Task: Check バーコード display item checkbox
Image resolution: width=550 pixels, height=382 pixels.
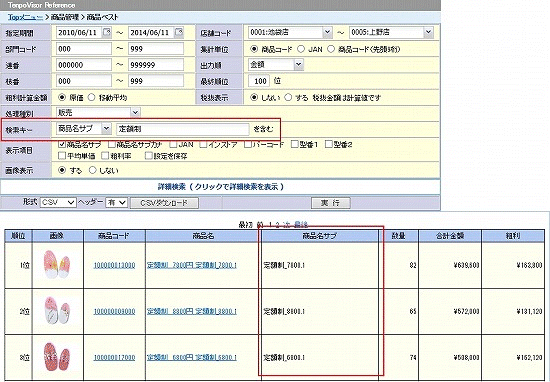Action: [x=248, y=144]
